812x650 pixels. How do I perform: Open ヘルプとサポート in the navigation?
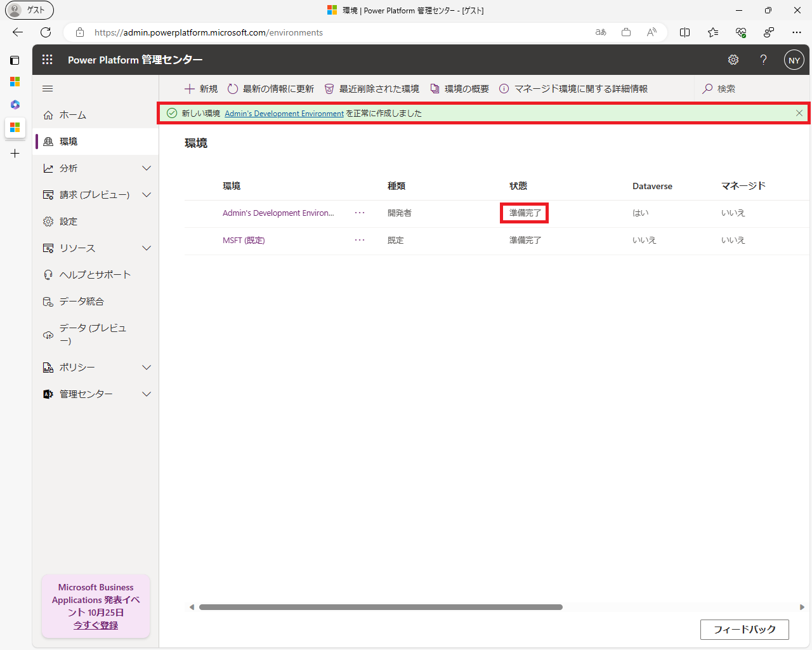click(x=96, y=275)
